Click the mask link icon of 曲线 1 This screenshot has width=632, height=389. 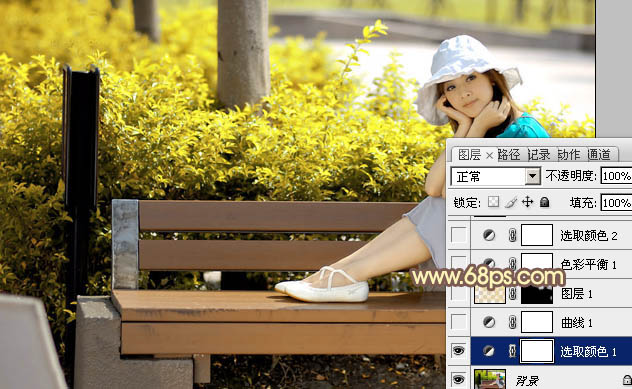(512, 322)
